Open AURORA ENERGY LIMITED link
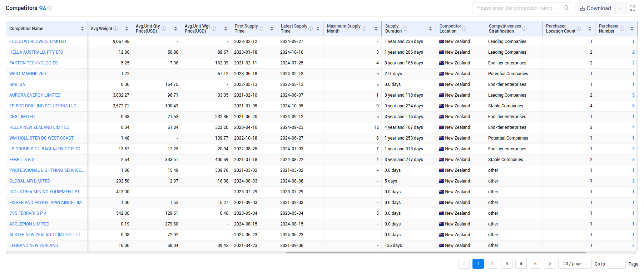644x272 pixels. 35,95
